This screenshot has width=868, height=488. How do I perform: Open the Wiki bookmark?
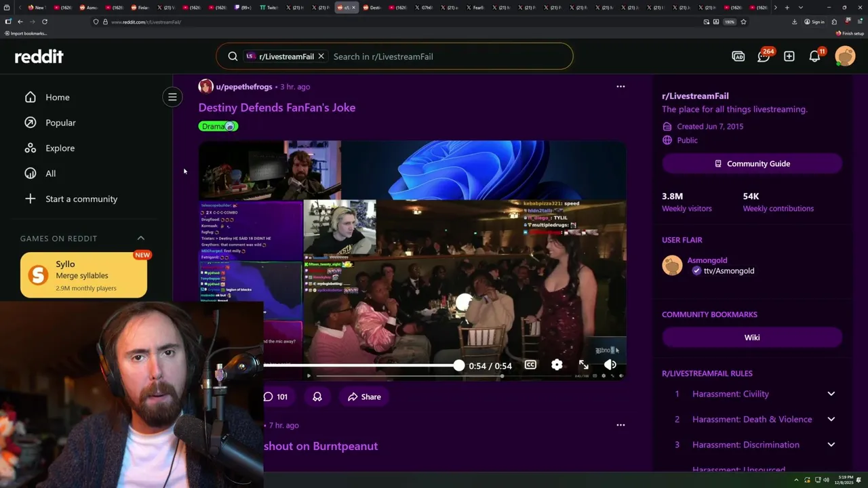tap(752, 338)
